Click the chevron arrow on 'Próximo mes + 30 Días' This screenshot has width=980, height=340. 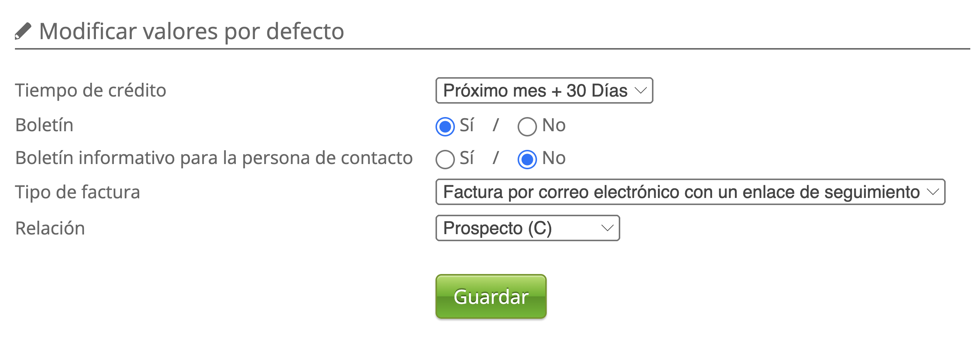pyautogui.click(x=640, y=91)
